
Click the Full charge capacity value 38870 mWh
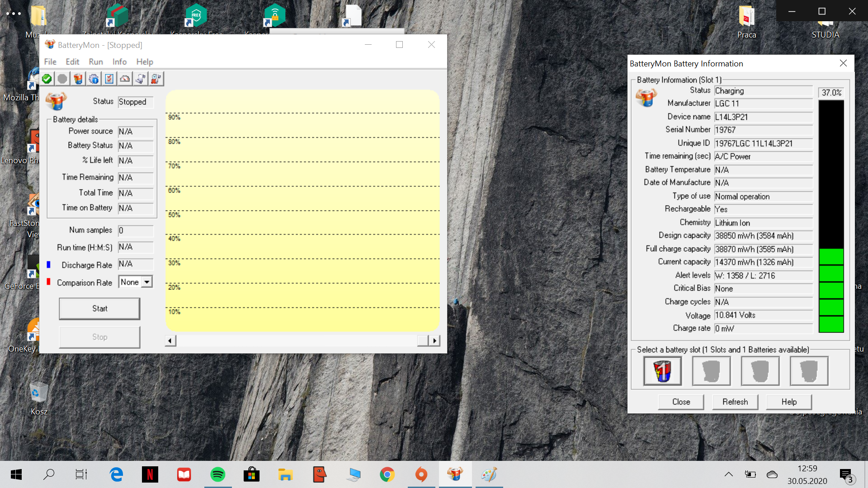pos(763,249)
